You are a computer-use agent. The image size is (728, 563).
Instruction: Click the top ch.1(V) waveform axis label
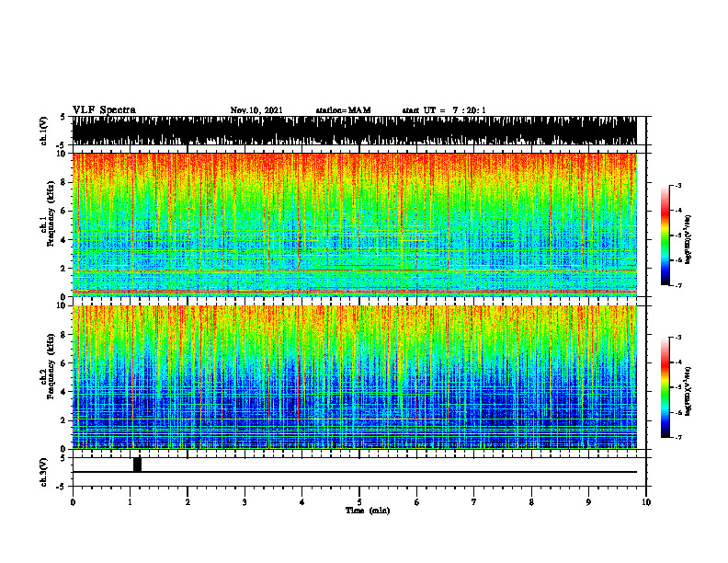44,131
